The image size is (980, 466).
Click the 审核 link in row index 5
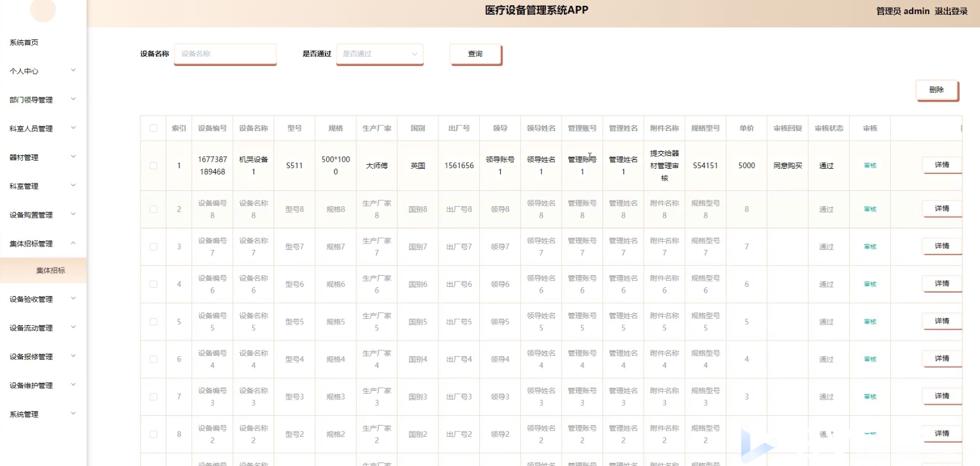tap(870, 322)
